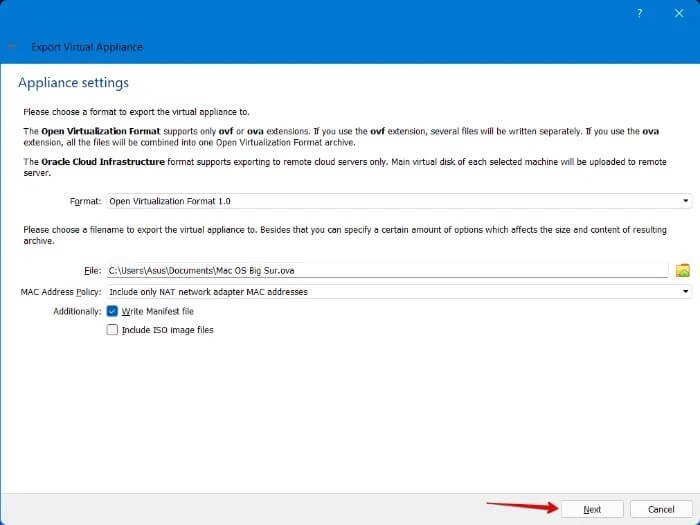Enable the Include ISO image files checkbox
The width and height of the screenshot is (700, 525).
[112, 329]
